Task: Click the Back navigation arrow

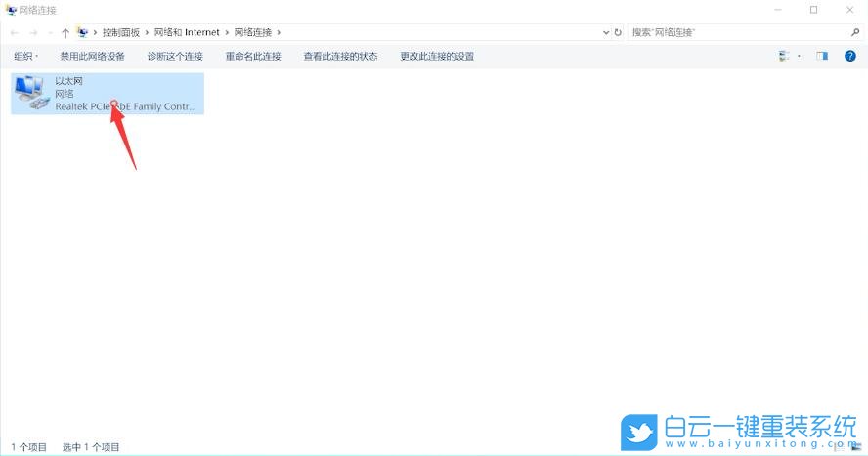Action: (x=14, y=32)
